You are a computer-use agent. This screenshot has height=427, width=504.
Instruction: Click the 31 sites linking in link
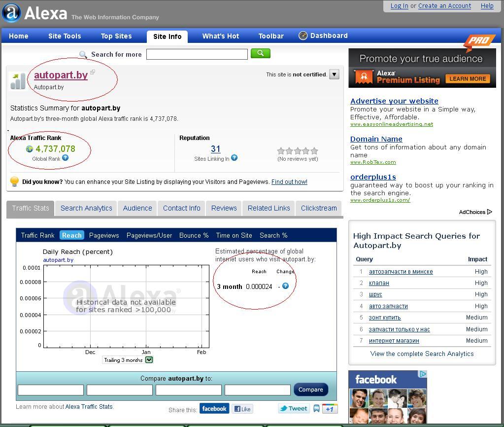click(215, 149)
